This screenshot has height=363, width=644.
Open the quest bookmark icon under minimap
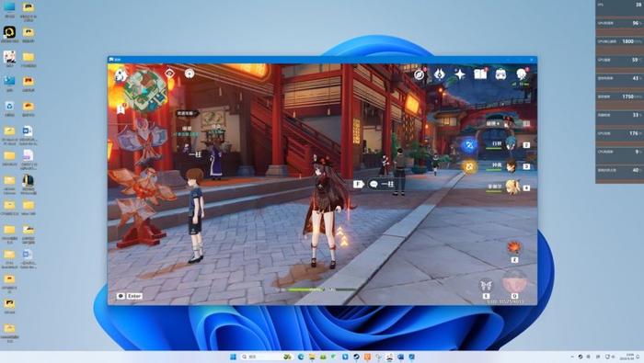tap(121, 109)
